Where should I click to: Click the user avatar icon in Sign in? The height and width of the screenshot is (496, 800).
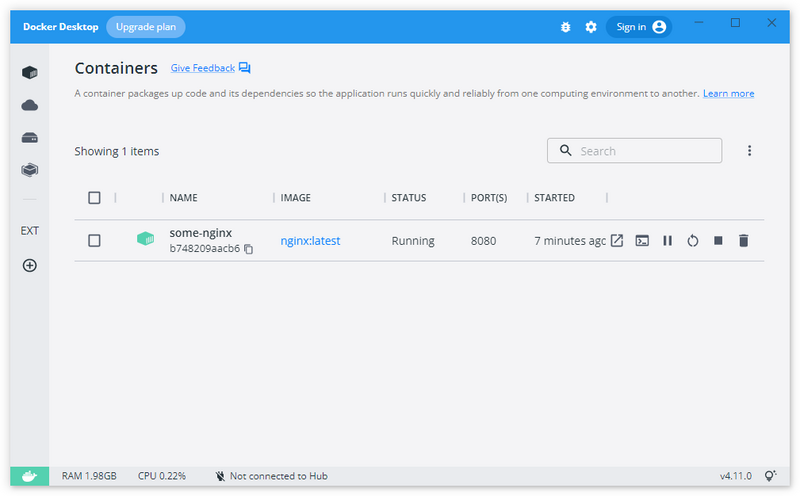tap(659, 27)
